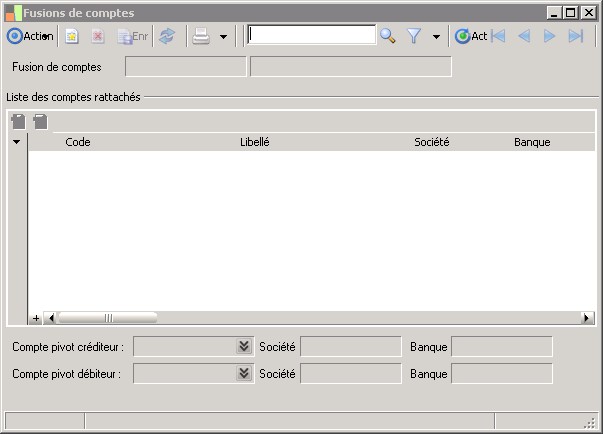Click the Banque field for créditeur account
Screen dimensions: 603x434
pos(502,346)
